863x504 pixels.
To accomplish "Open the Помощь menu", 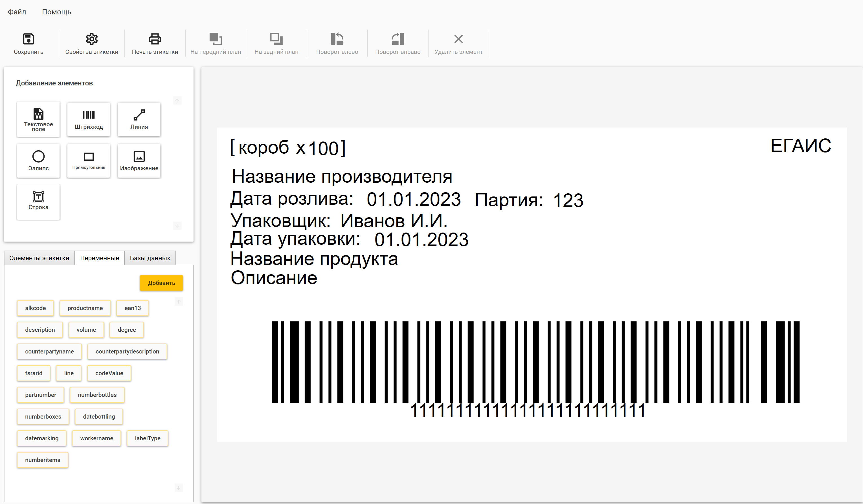I will pyautogui.click(x=56, y=12).
